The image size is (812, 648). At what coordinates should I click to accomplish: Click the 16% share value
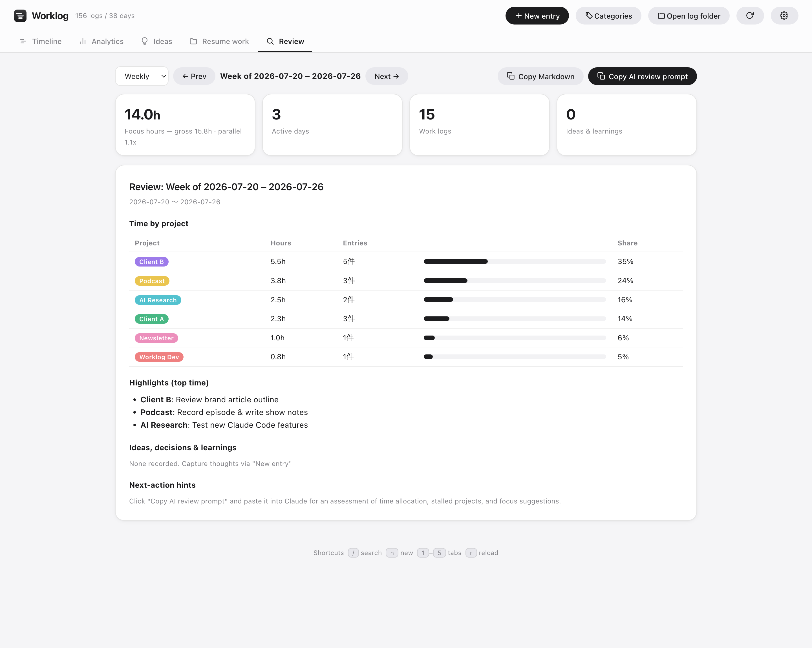[x=625, y=300]
